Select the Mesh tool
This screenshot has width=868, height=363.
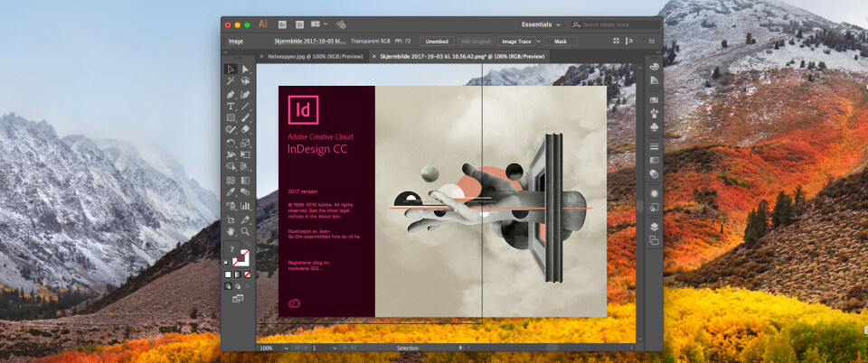click(231, 180)
